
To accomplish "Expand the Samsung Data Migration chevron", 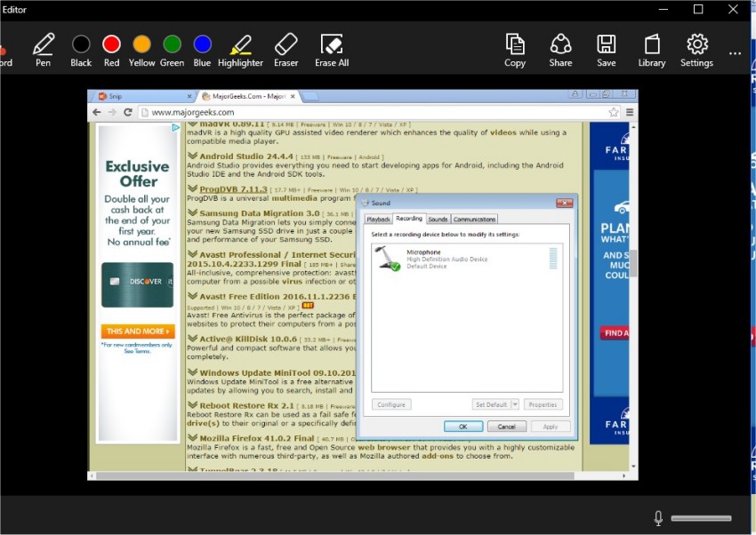I will (x=192, y=212).
